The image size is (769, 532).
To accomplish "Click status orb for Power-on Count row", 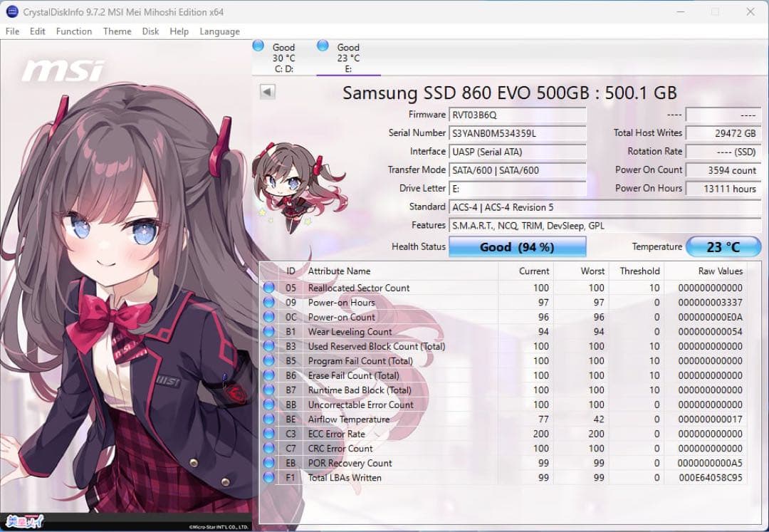I will pos(268,317).
